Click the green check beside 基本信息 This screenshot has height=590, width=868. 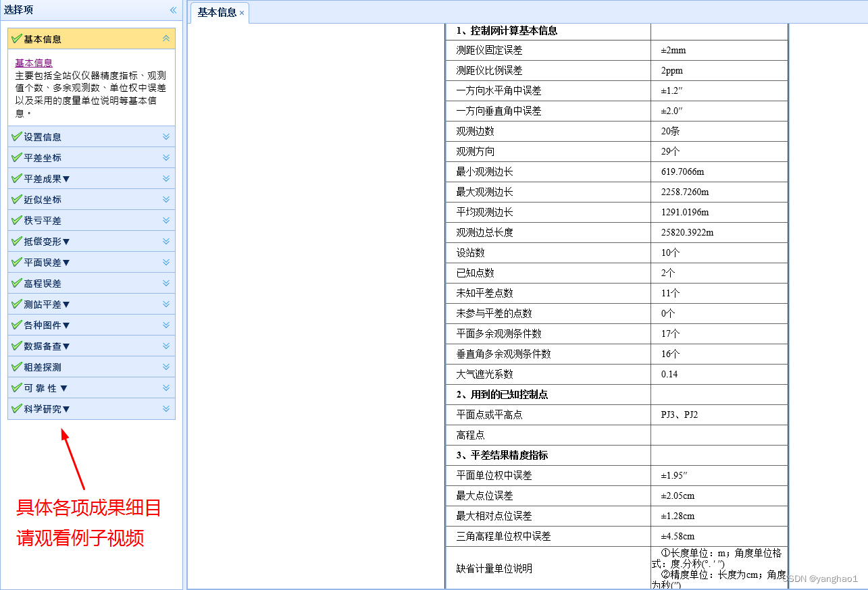[x=17, y=38]
